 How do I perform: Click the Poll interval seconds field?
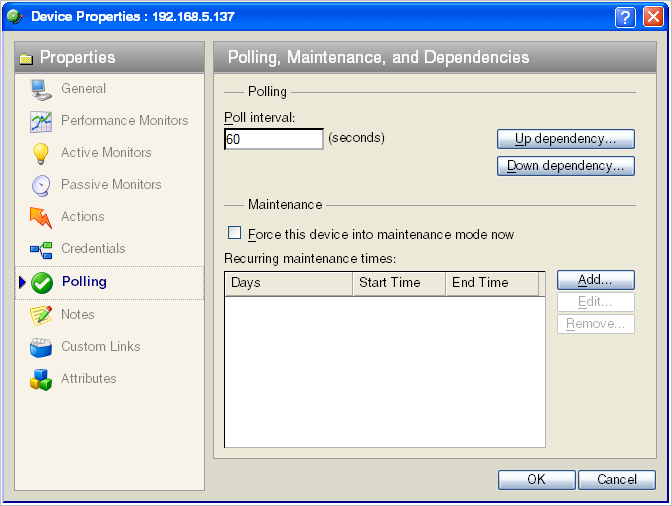tap(274, 139)
